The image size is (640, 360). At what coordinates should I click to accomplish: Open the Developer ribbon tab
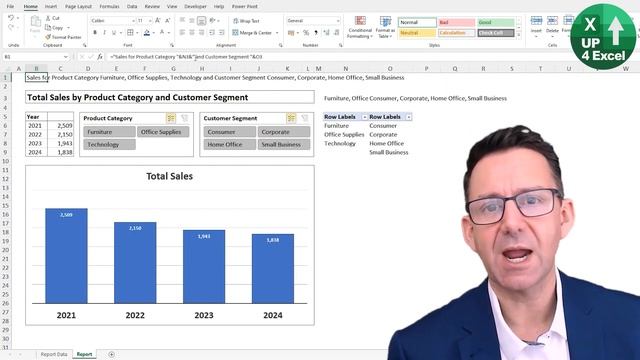pyautogui.click(x=196, y=7)
